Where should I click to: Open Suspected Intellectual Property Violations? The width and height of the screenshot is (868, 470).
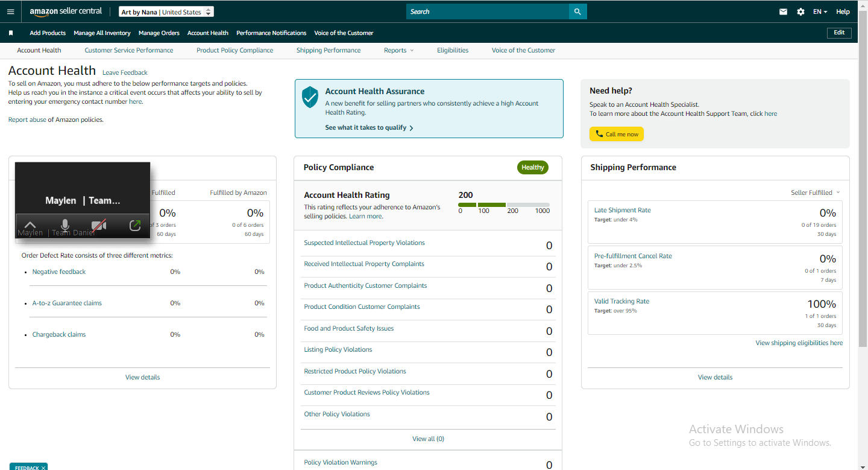coord(364,243)
